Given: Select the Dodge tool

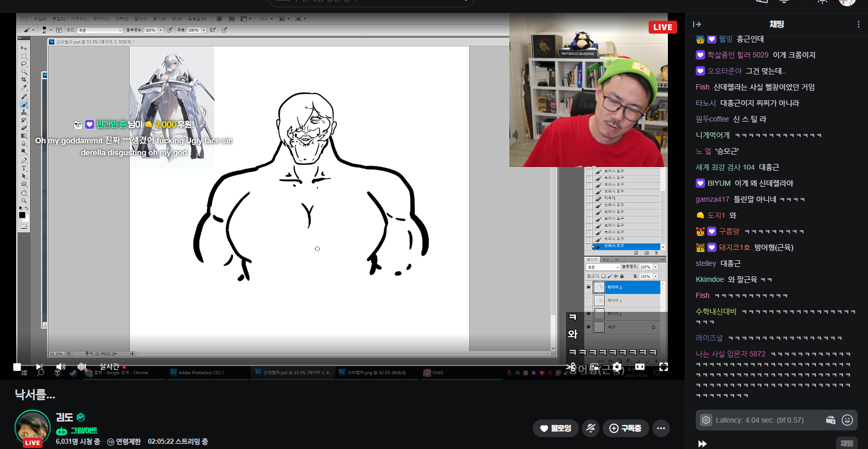Looking at the screenshot, I should pos(24,151).
